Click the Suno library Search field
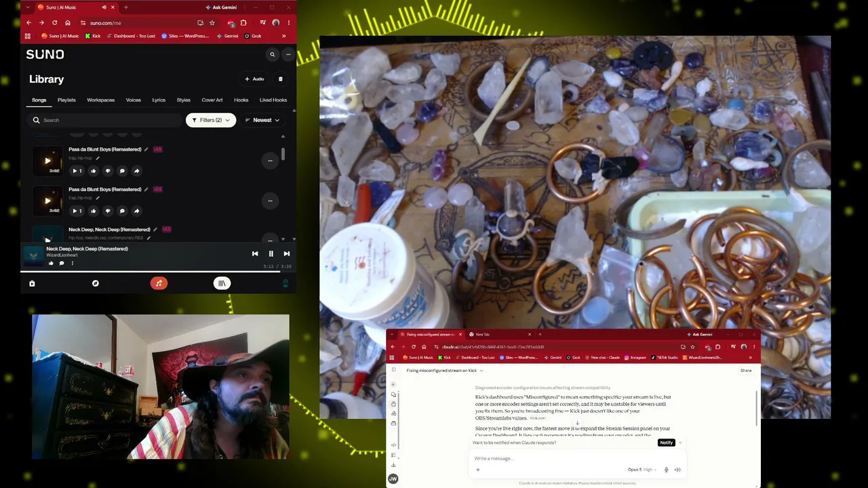Image resolution: width=868 pixels, height=488 pixels. pos(105,120)
